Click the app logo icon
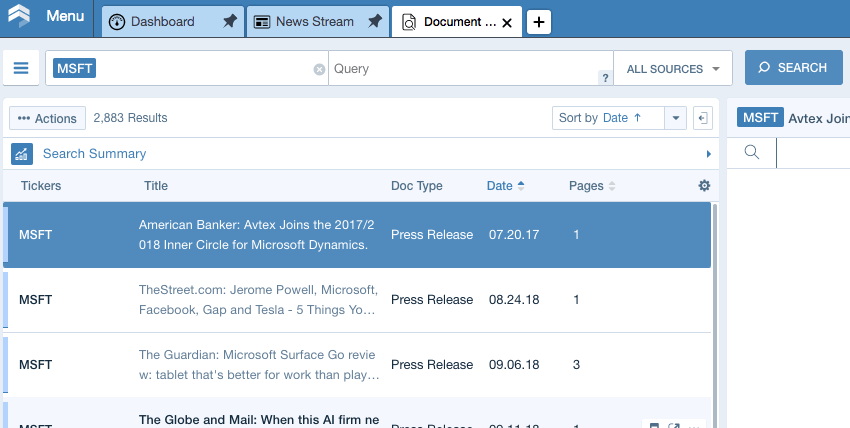Screen dimensions: 850x428 click(19, 16)
